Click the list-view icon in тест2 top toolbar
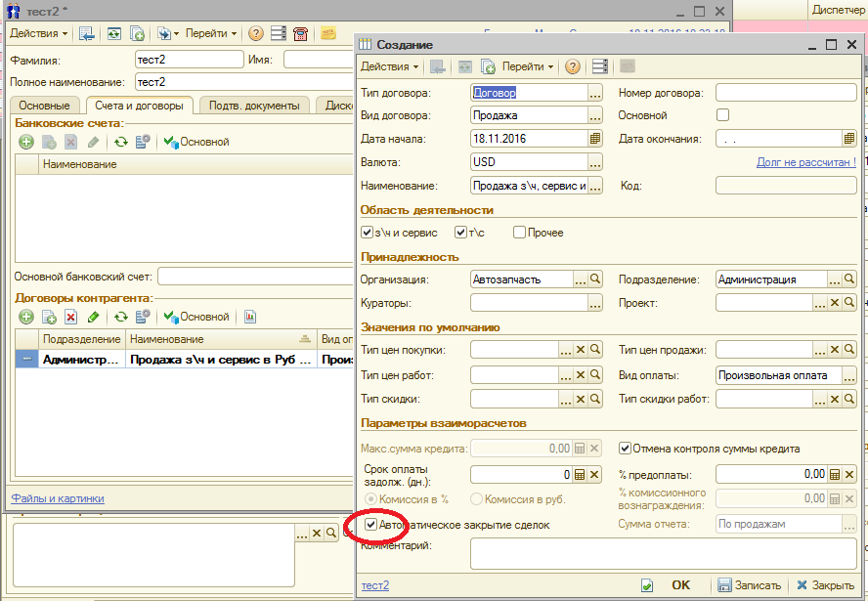The height and width of the screenshot is (601, 868). 278,34
